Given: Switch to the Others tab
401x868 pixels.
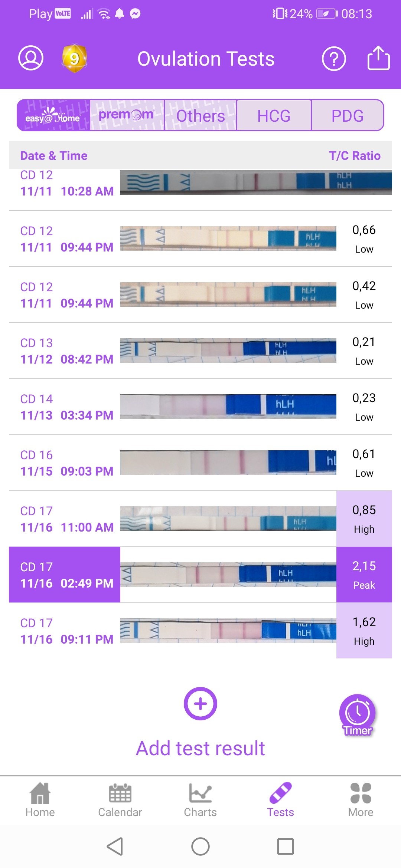Looking at the screenshot, I should (x=200, y=115).
